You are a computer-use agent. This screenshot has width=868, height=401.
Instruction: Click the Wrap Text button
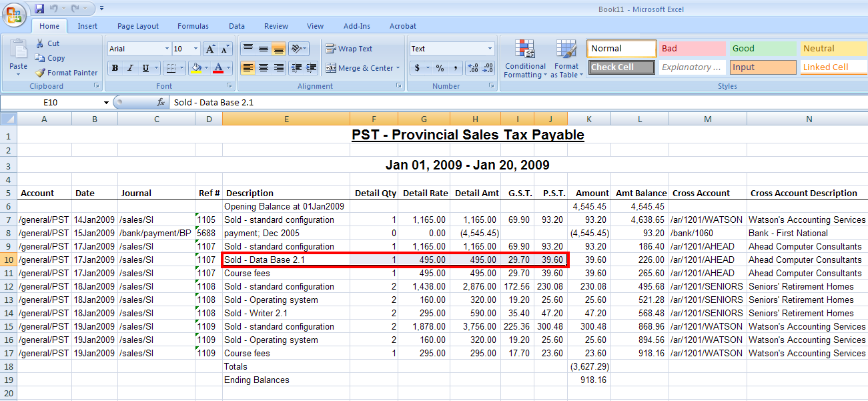click(349, 49)
